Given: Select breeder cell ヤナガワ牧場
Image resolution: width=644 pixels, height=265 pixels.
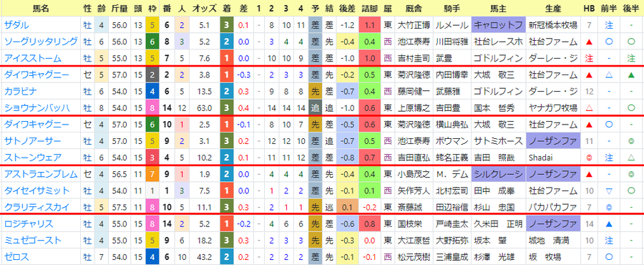Looking at the screenshot, I should 553,108.
